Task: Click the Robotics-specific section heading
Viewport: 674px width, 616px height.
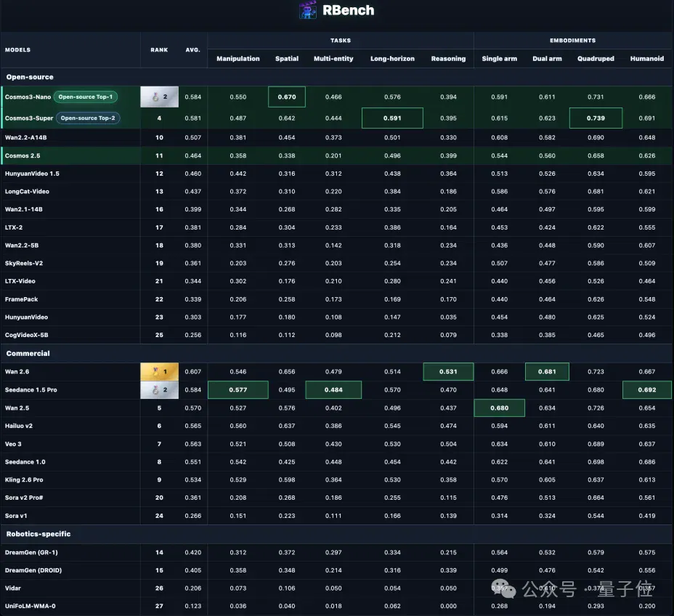Action: click(38, 534)
